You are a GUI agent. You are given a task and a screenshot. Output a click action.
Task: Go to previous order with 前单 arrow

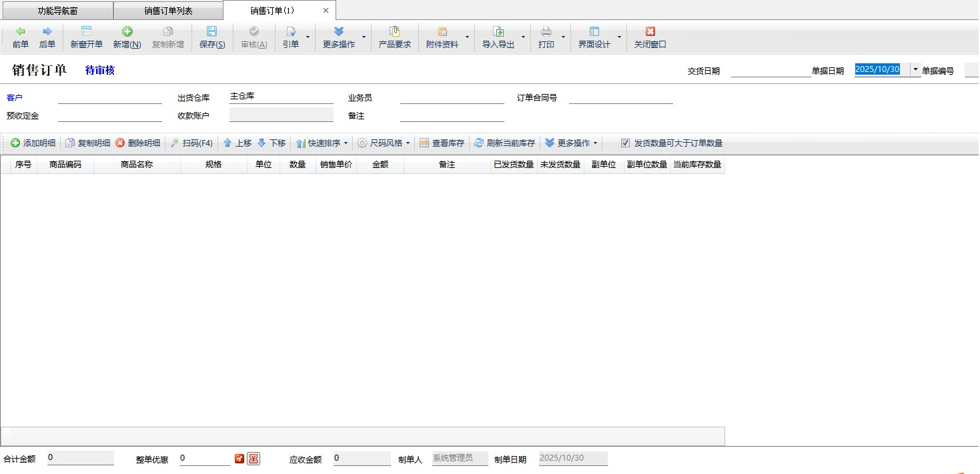(21, 37)
